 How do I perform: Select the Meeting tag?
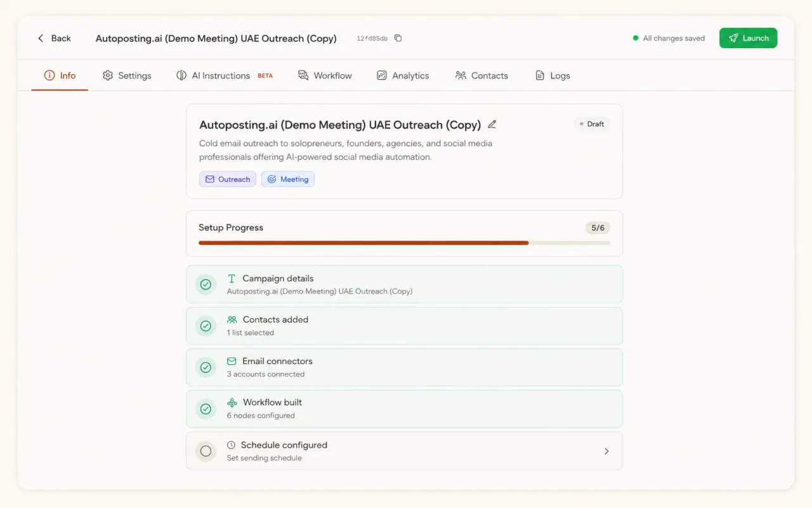(287, 179)
